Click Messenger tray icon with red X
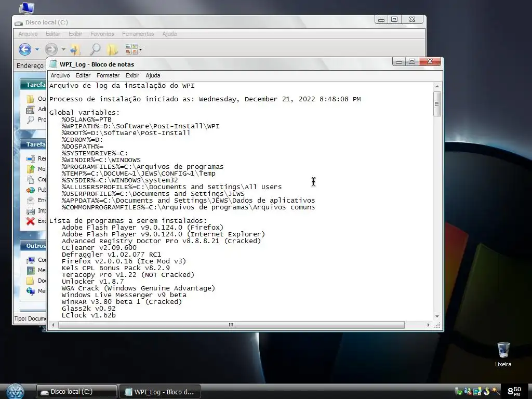The image size is (532, 399). coord(468,391)
